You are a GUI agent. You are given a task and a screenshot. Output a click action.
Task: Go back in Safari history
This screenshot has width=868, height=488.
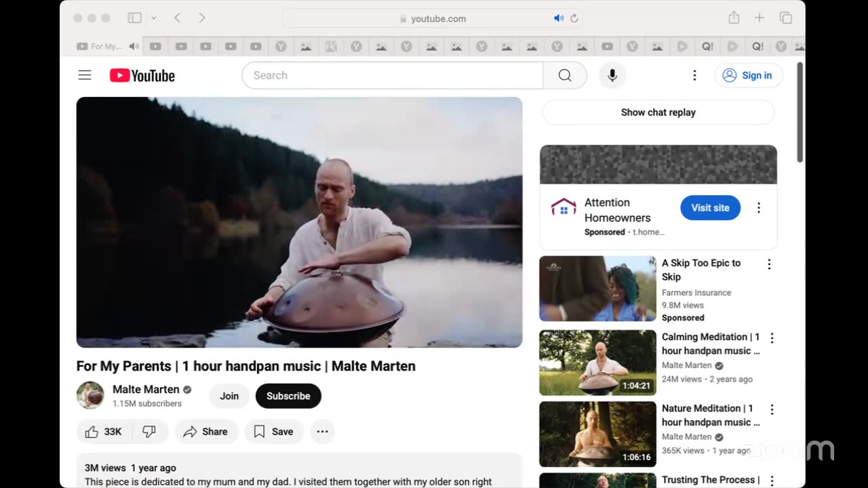point(178,18)
